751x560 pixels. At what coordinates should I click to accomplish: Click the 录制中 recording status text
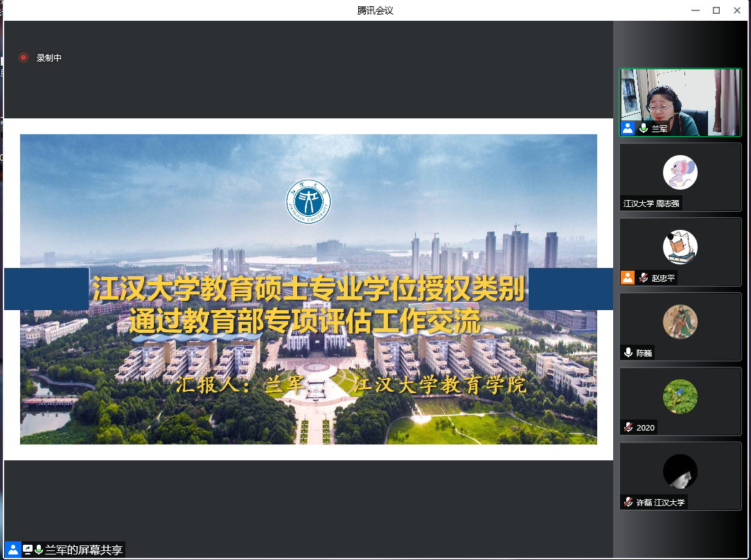pyautogui.click(x=49, y=58)
